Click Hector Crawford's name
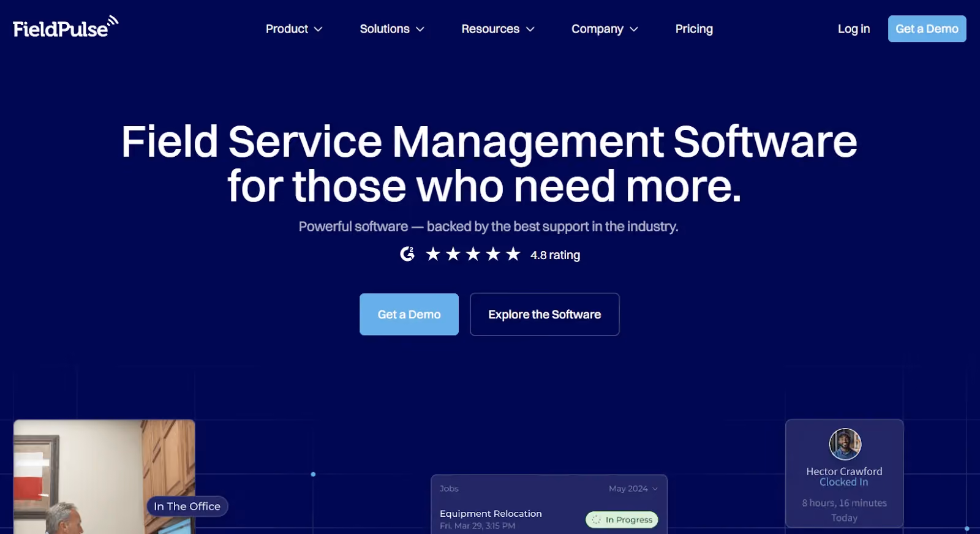Screen dimensions: 980x534 (x=844, y=472)
